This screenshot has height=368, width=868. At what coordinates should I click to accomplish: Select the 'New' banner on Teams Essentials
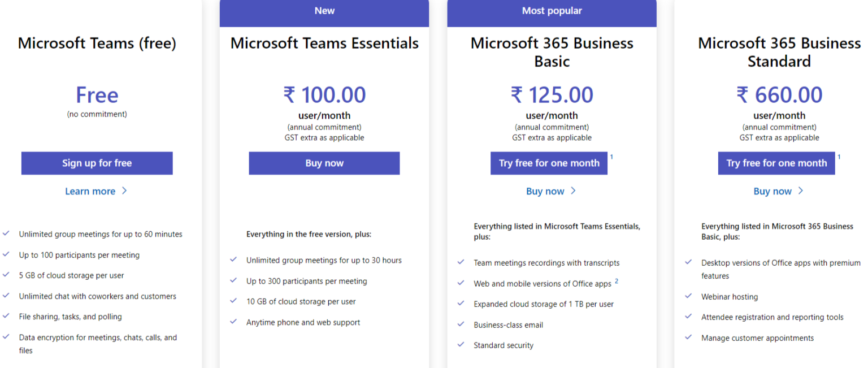324,10
